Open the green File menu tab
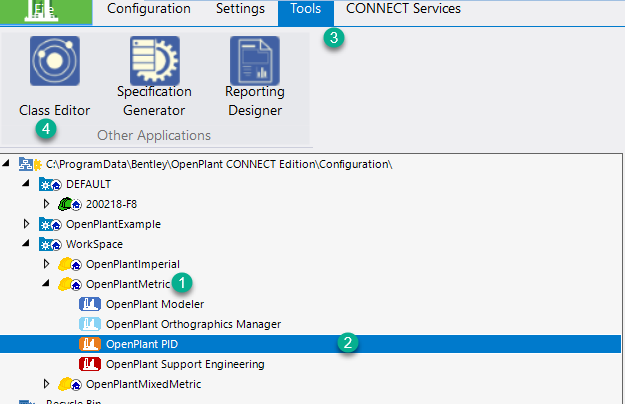This screenshot has height=404, width=625. pyautogui.click(x=46, y=12)
